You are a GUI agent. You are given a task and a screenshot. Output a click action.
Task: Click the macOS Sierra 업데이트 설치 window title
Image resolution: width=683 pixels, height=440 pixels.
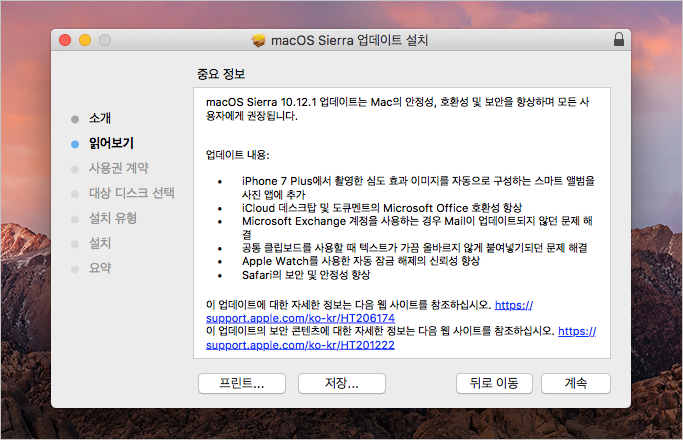[349, 41]
